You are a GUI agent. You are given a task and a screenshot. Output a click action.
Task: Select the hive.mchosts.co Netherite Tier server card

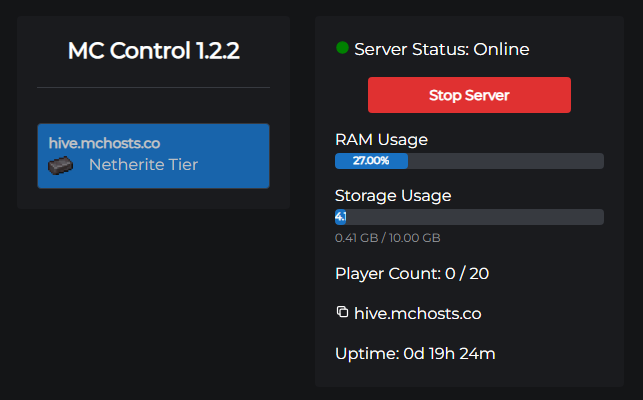coord(153,156)
